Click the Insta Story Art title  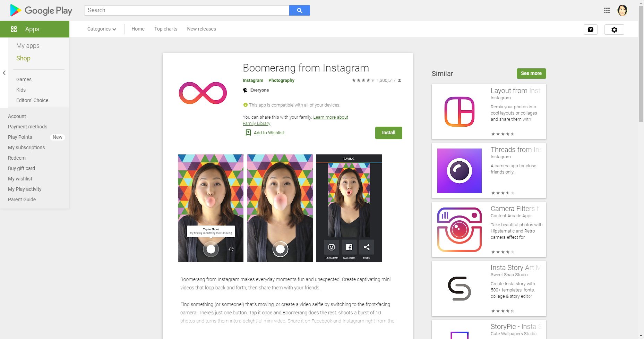point(516,268)
